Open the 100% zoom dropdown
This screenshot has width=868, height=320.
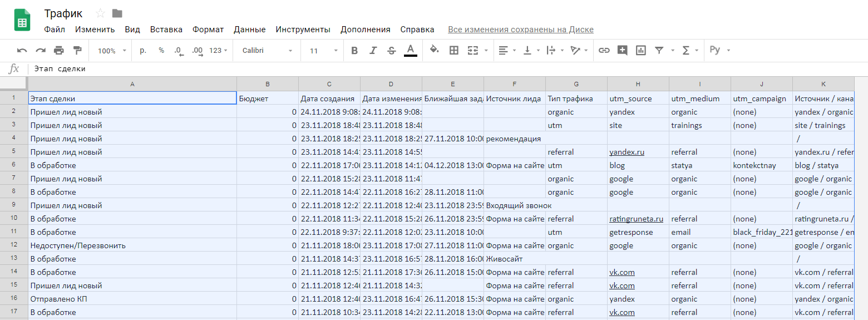112,51
